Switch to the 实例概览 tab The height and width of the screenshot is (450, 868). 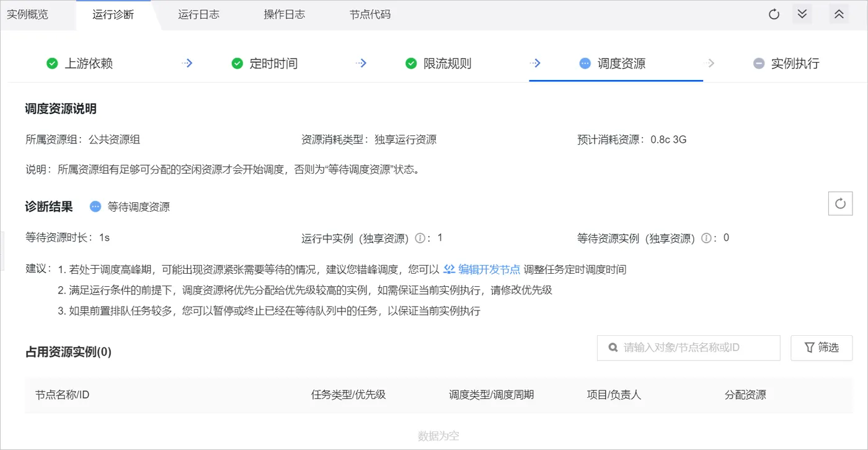click(27, 14)
